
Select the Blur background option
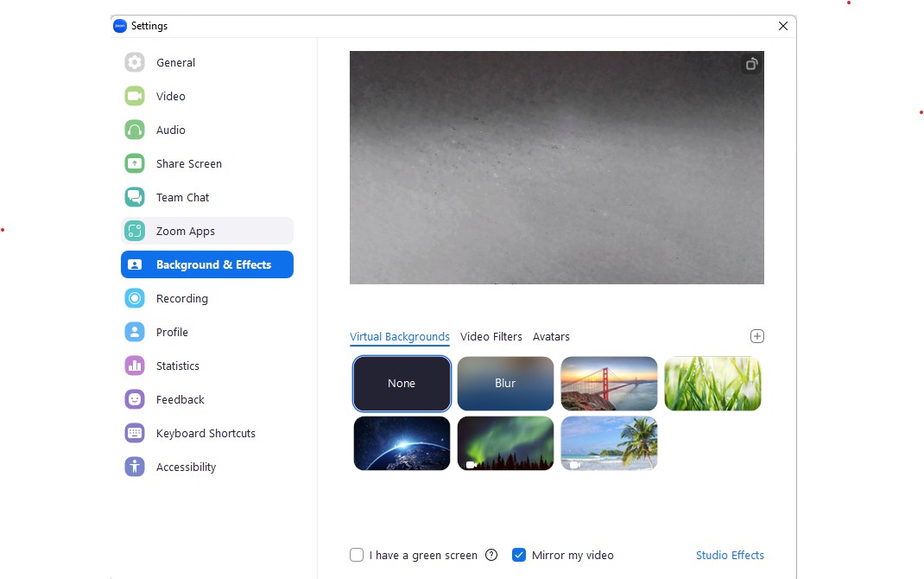505,383
